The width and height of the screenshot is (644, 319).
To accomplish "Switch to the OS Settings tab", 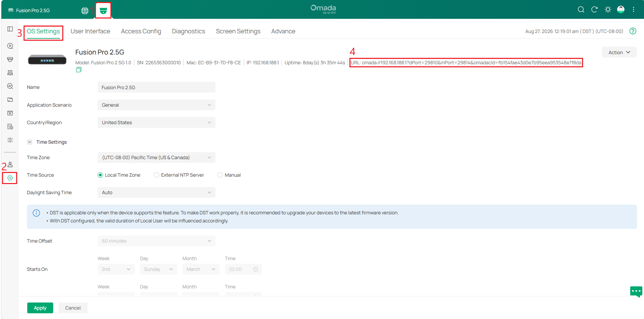I will [x=43, y=31].
